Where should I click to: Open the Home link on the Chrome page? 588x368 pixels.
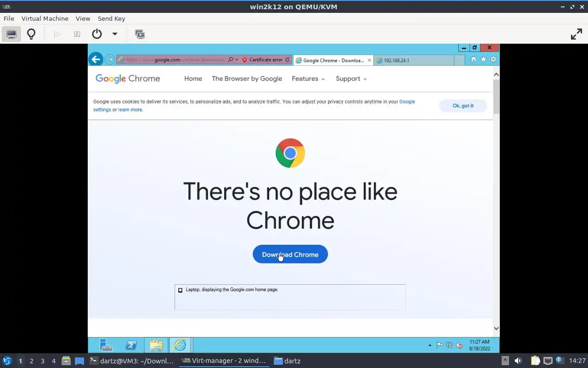tap(193, 79)
